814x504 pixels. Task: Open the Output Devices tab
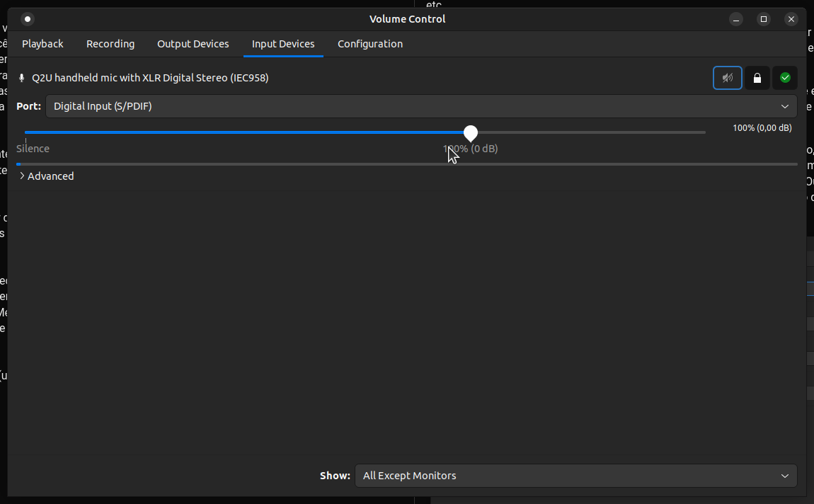[193, 44]
